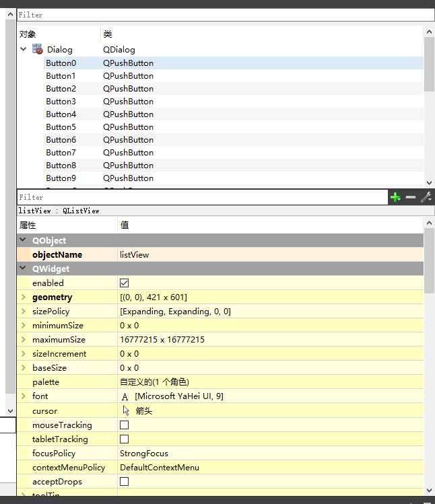Expand the maximumSize property

click(x=23, y=339)
